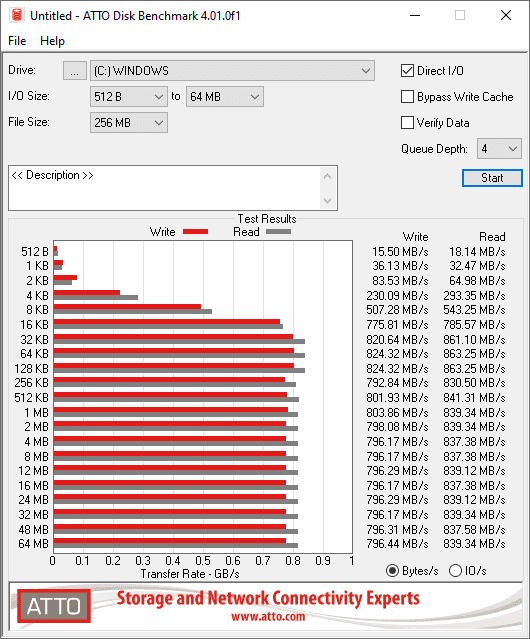Click the 12 MB chart row label
Viewport: 530px width, 639px height.
point(33,471)
